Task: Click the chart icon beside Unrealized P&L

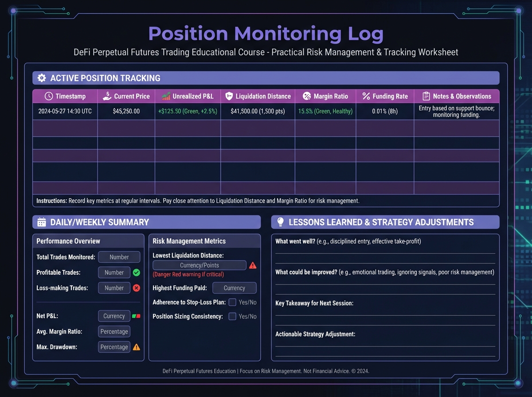Action: [x=166, y=96]
